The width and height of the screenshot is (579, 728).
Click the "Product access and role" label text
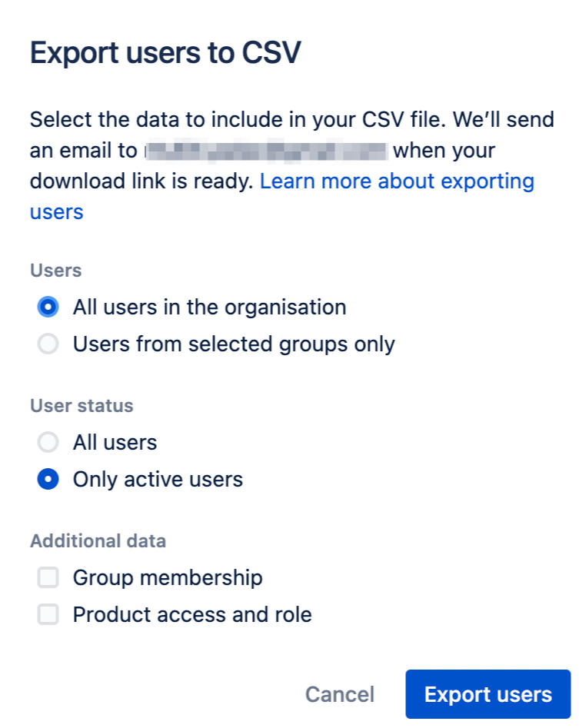(x=192, y=615)
